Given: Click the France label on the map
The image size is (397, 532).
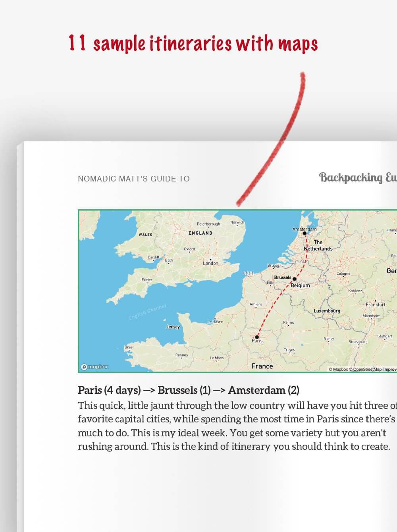Looking at the screenshot, I should [262, 366].
